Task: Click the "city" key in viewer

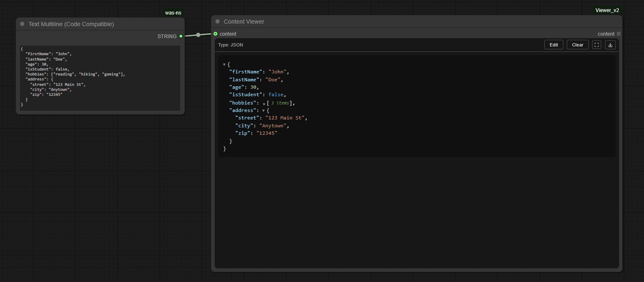Action: (244, 126)
